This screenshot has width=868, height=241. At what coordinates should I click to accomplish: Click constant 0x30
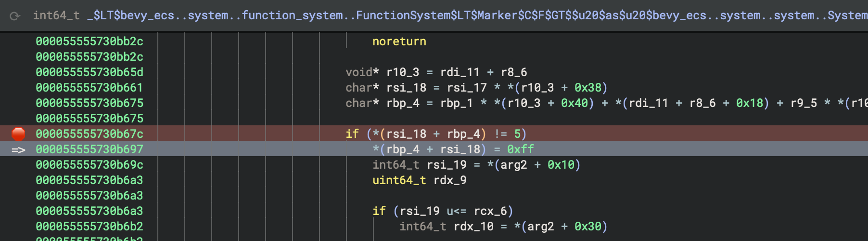click(x=588, y=227)
